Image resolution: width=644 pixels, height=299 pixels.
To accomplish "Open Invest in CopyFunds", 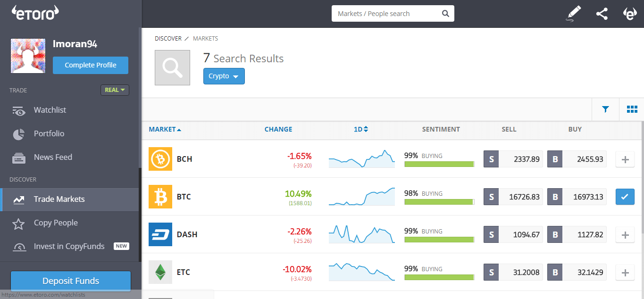I will coord(69,246).
